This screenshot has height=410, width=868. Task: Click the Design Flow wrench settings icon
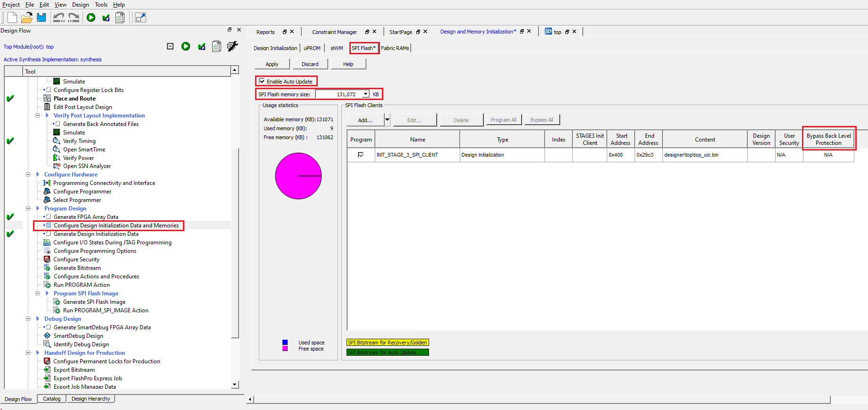232,46
